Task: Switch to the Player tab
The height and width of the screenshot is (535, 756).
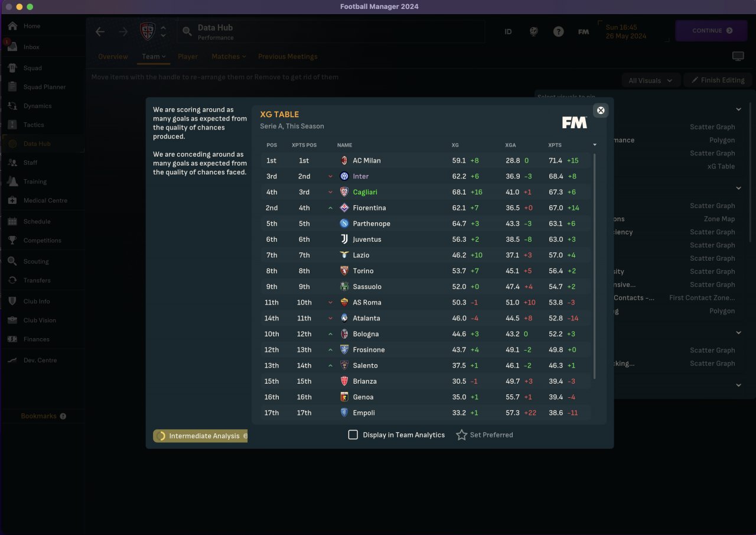Action: tap(188, 57)
